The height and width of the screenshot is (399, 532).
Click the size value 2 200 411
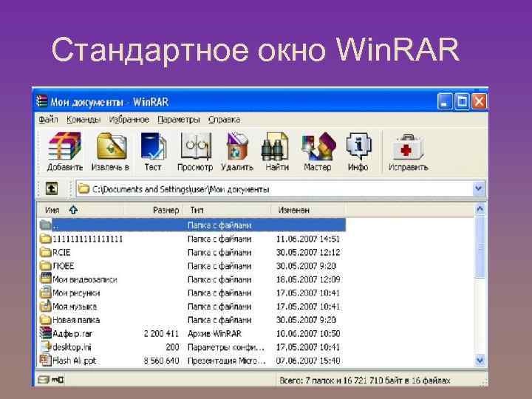click(x=161, y=333)
